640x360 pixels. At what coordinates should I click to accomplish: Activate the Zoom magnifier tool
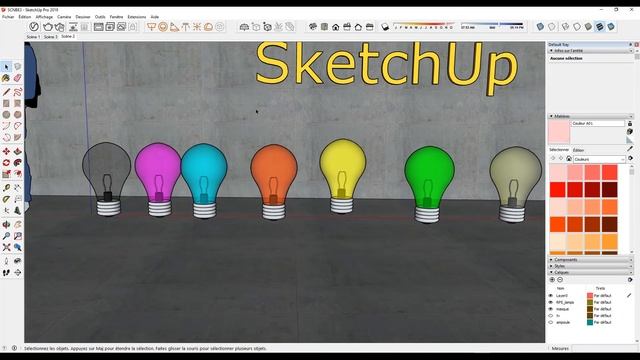point(6,236)
